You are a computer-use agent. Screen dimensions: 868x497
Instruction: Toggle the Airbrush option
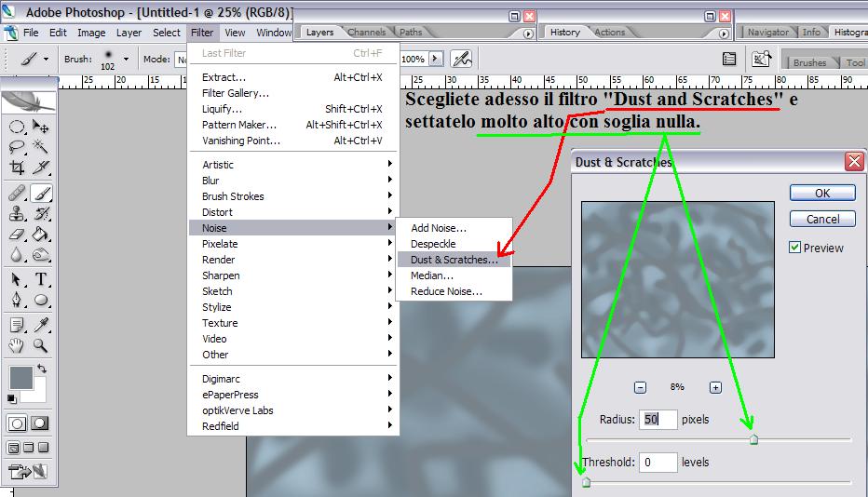tap(462, 59)
